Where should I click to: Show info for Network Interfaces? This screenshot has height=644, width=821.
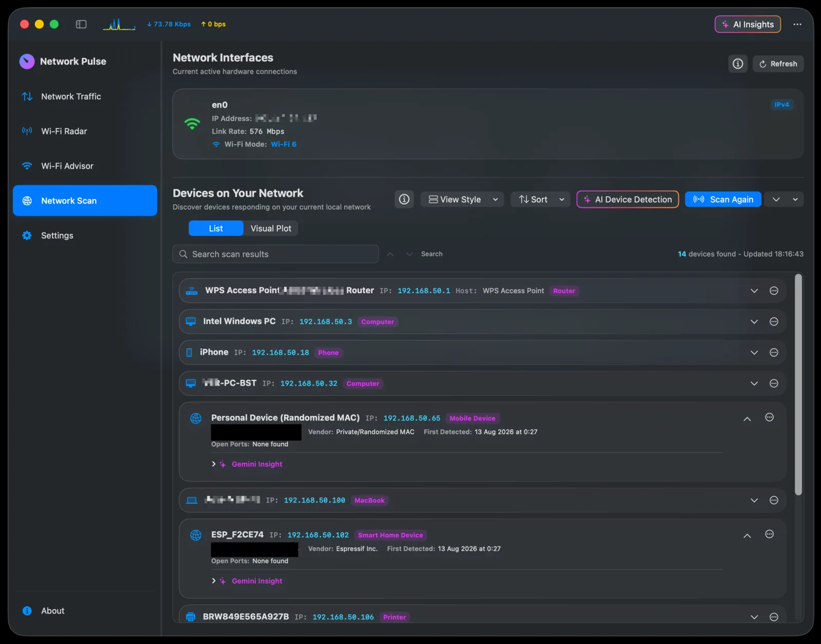point(738,64)
